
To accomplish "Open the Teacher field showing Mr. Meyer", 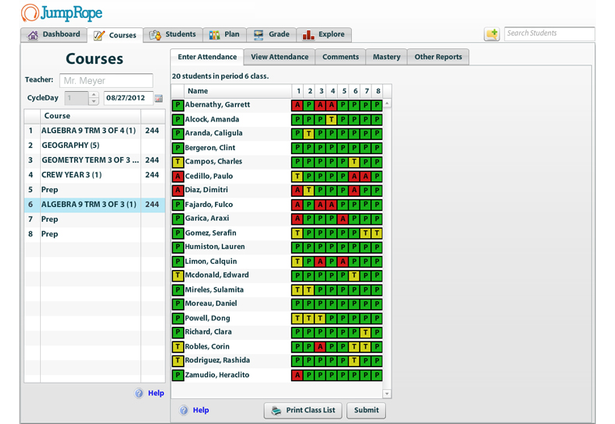I will [x=106, y=81].
